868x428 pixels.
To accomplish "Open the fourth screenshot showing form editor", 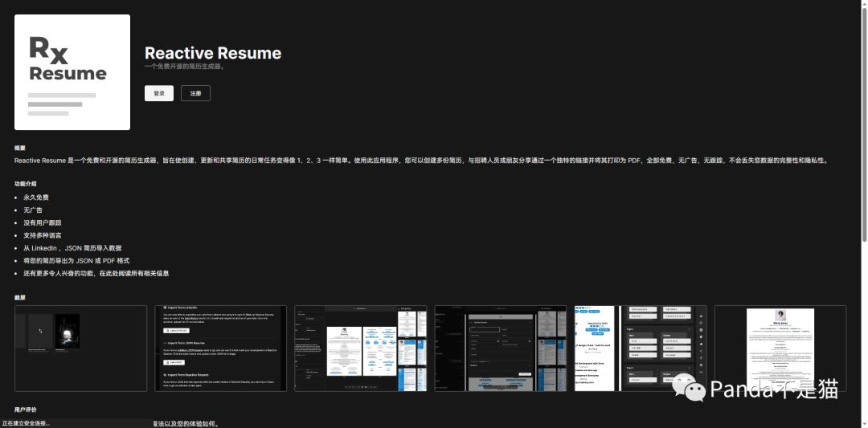I will point(501,349).
